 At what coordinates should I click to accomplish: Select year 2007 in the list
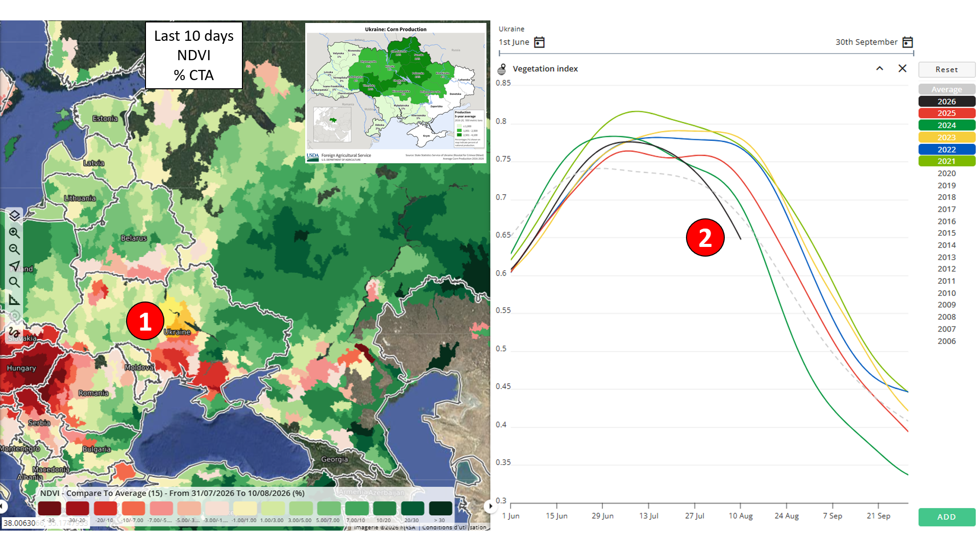coord(947,329)
